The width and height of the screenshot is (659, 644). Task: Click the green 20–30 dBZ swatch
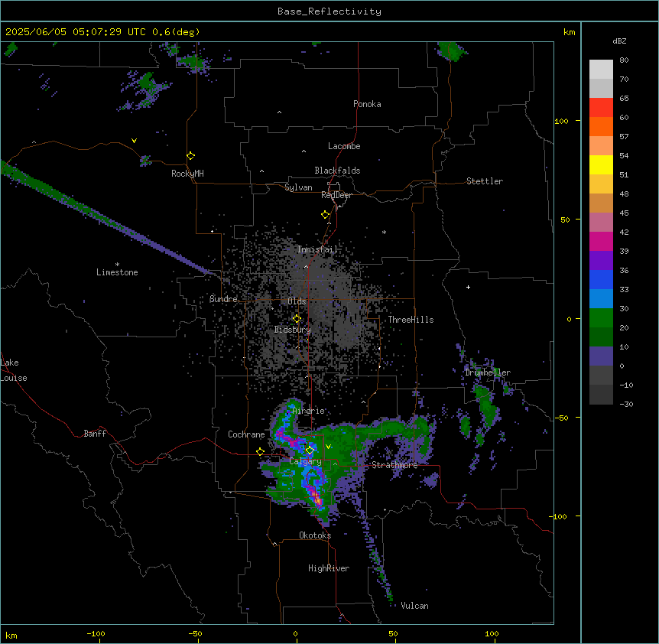(601, 318)
